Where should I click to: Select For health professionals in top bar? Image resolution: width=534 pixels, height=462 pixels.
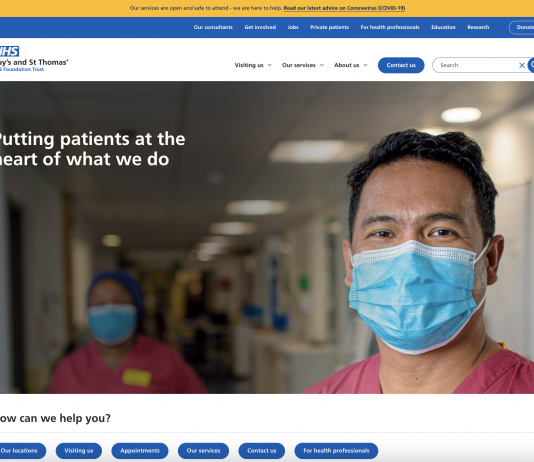(x=390, y=27)
